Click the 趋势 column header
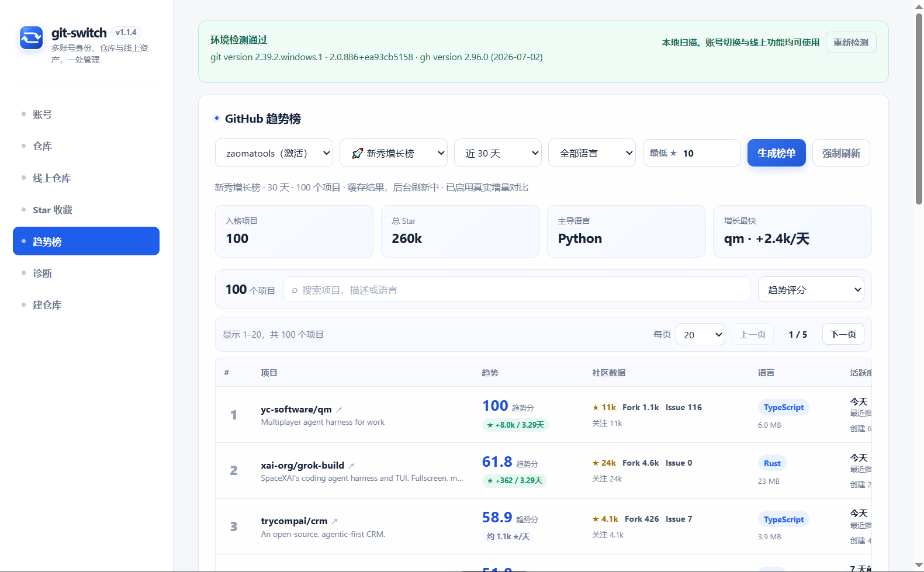Viewport: 924px width, 572px height. 490,373
